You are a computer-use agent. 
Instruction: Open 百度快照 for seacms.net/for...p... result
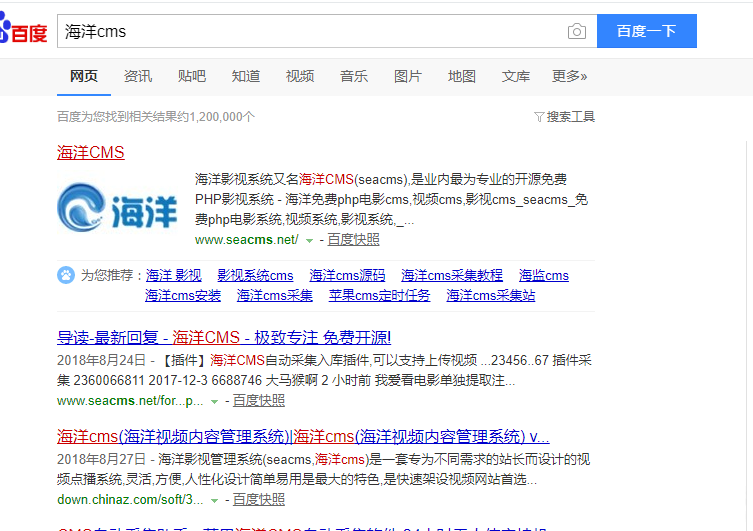pyautogui.click(x=259, y=400)
